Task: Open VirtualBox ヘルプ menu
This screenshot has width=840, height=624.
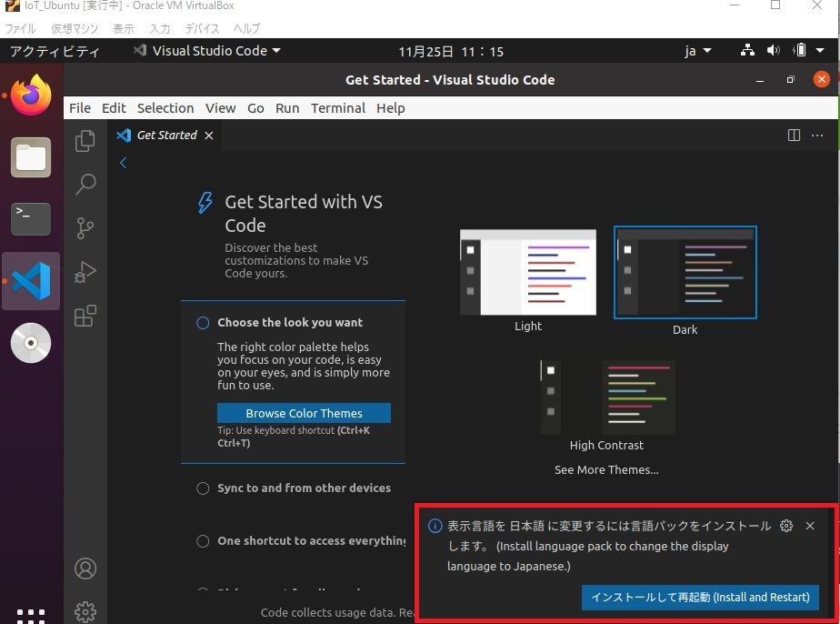Action: (x=247, y=28)
